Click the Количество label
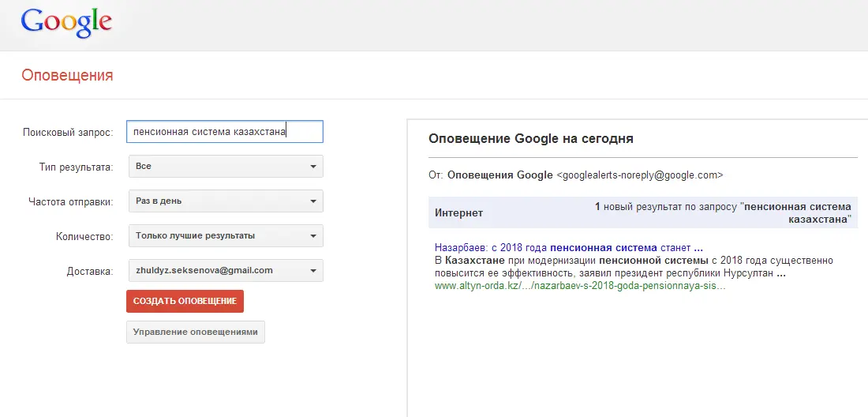Screen dimensions: 868x417 tap(84, 236)
